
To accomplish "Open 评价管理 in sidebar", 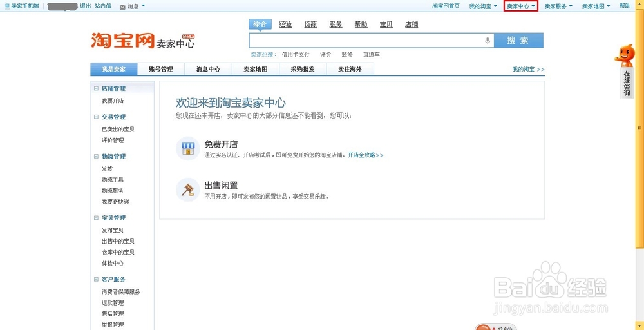I will click(x=113, y=141).
